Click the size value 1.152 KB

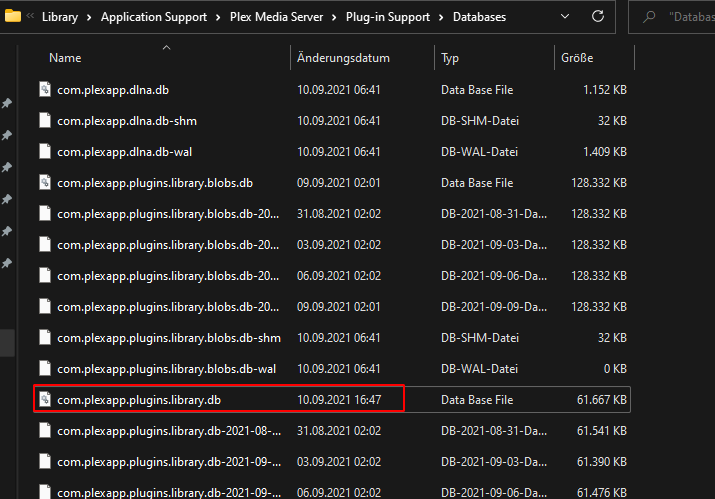pos(605,90)
